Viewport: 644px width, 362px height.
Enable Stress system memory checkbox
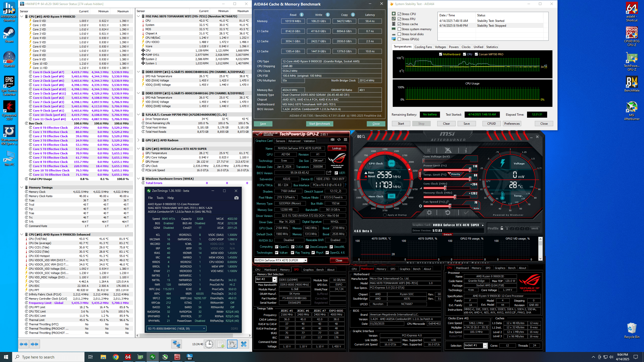point(399,29)
